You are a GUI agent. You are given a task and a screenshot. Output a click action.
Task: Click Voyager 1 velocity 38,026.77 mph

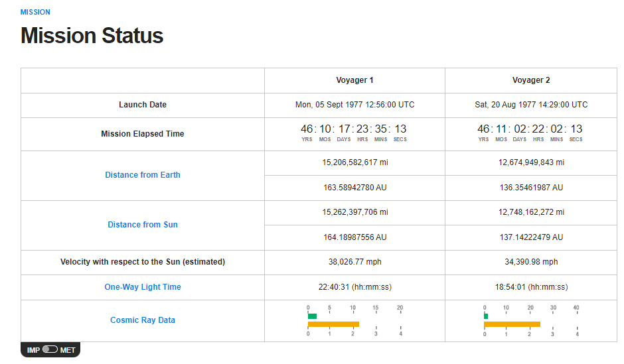click(354, 262)
